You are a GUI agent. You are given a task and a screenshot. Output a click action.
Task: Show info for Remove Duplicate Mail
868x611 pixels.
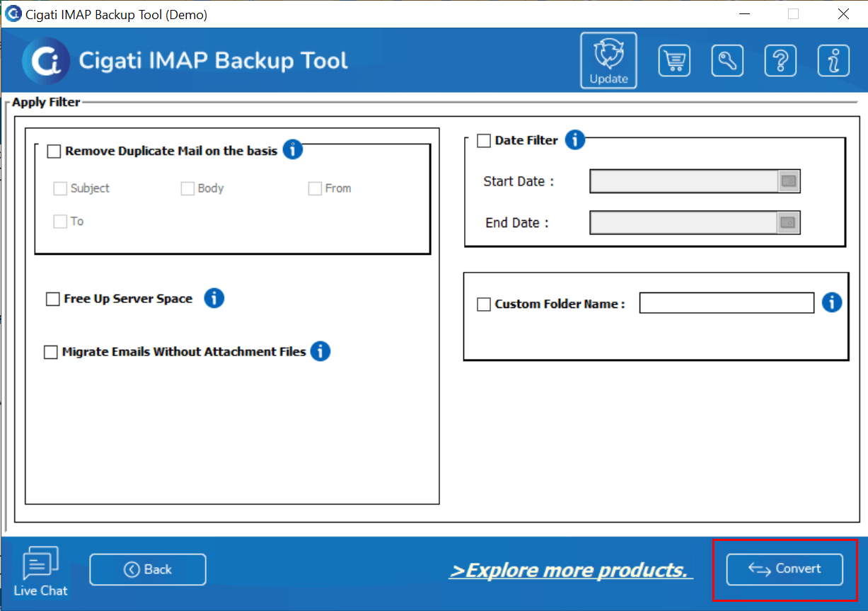coord(293,149)
